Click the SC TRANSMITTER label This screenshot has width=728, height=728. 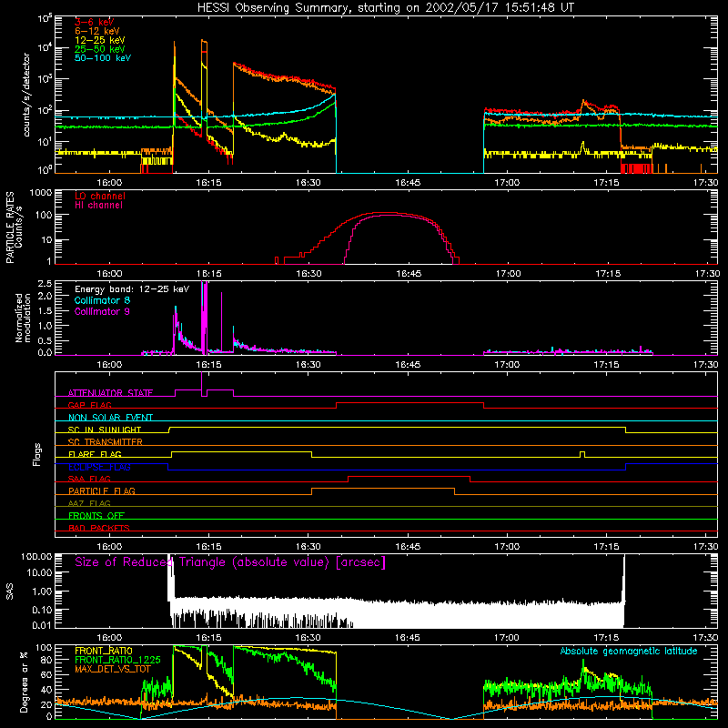point(106,442)
